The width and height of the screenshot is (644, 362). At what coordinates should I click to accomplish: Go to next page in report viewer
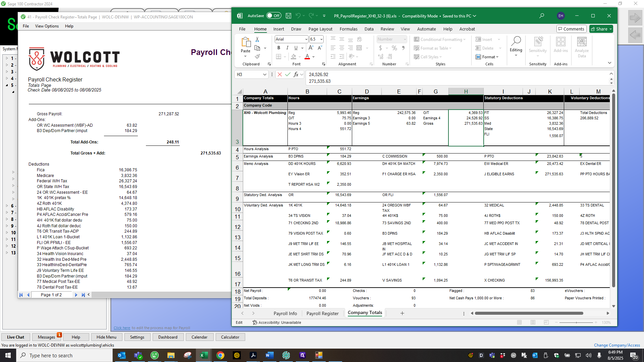click(76, 295)
